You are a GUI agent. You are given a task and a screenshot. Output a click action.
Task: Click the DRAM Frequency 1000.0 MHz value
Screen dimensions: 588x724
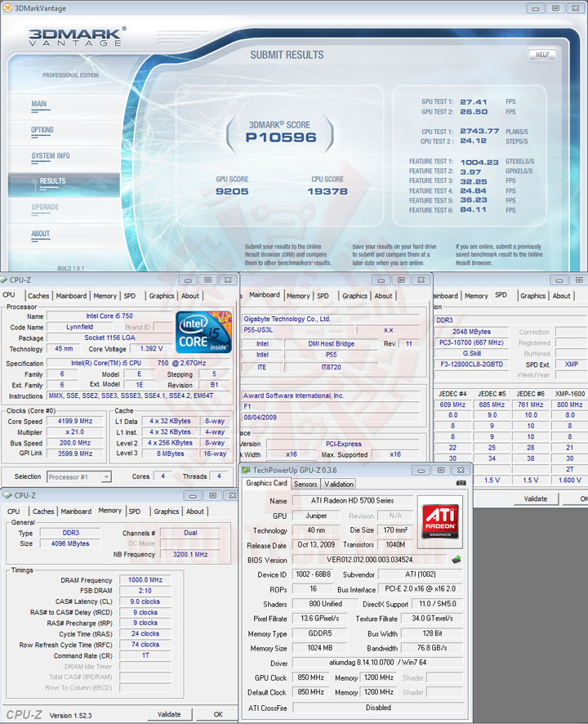145,580
